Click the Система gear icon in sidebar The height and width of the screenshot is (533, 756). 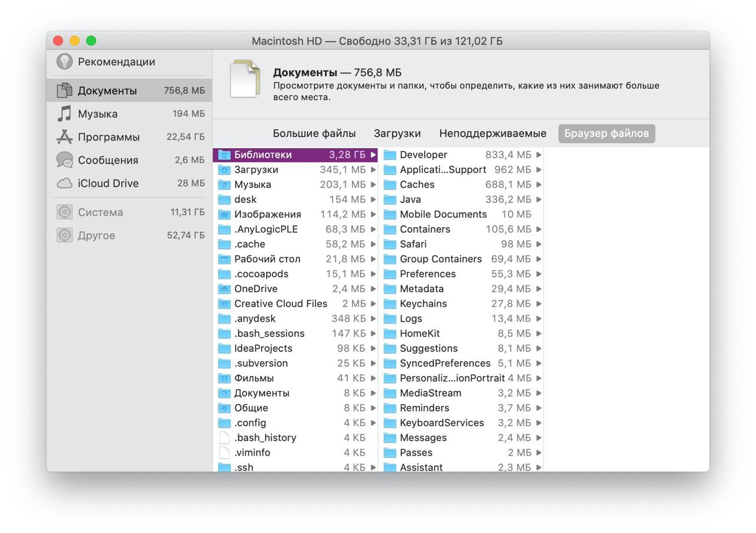[x=64, y=212]
